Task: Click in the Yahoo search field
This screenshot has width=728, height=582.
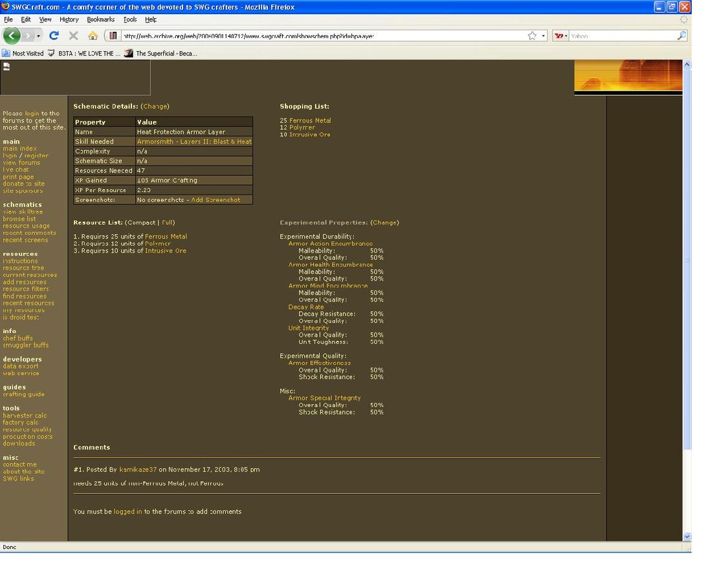Action: [621, 36]
